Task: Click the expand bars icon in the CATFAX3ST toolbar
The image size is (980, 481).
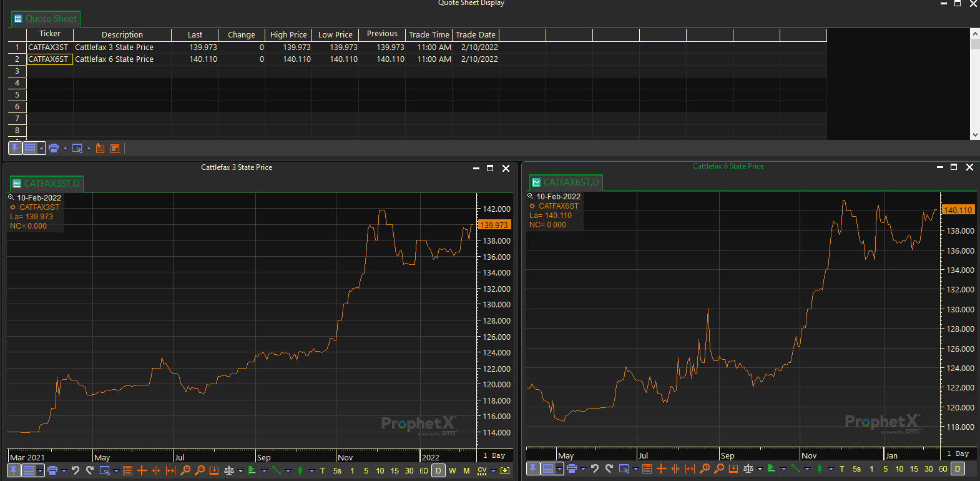Action: [170, 470]
